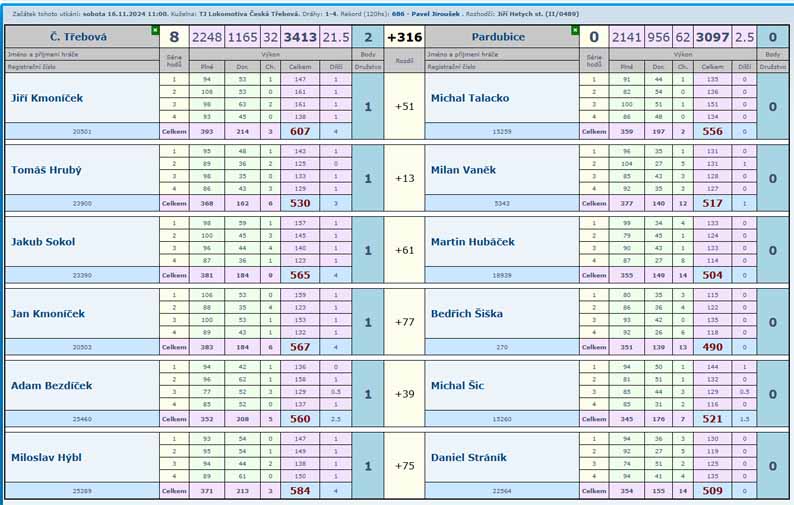The width and height of the screenshot is (794, 505).
Task: Click Pardubice team total 3097
Action: (712, 37)
